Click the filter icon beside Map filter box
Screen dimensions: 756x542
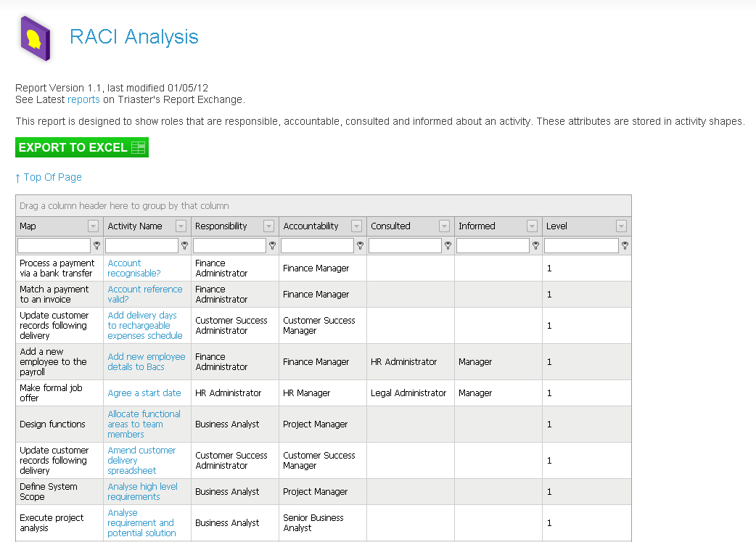(x=96, y=246)
